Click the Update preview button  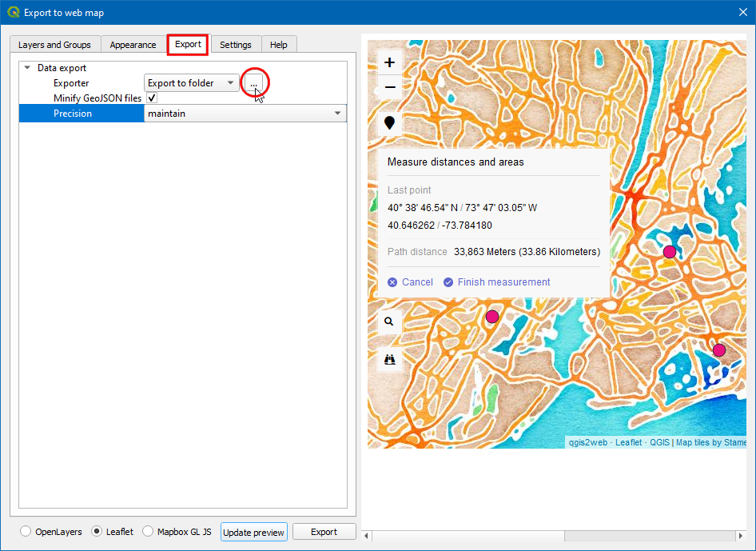(253, 533)
